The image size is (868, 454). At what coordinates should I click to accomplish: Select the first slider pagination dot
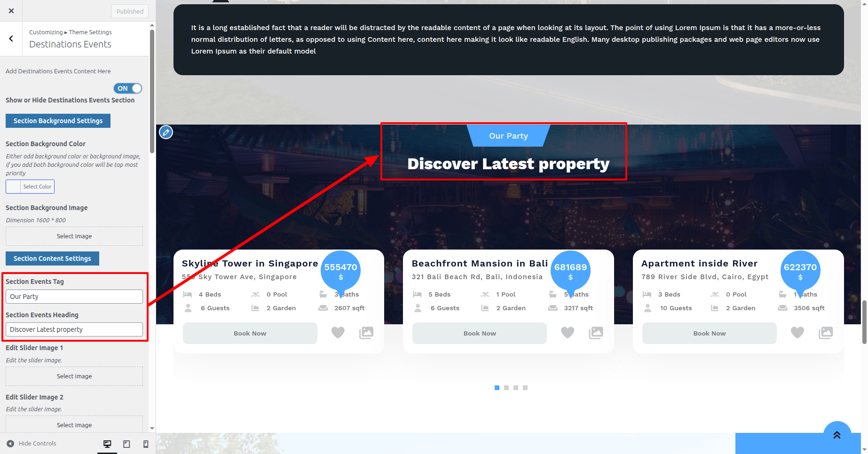click(497, 388)
